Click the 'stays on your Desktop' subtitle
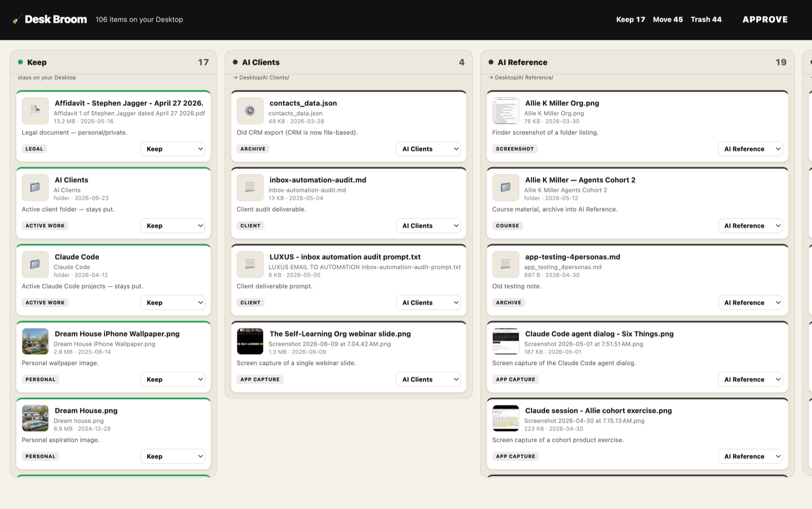 pos(47,78)
